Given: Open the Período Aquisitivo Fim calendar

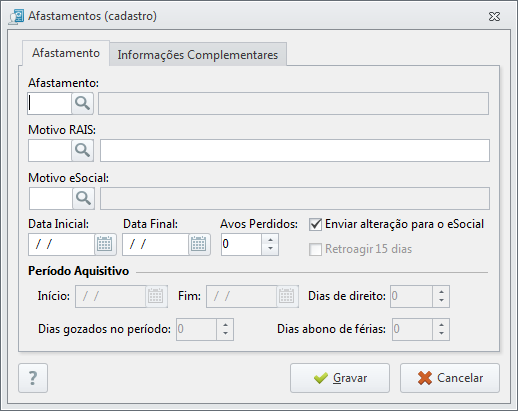Looking at the screenshot, I should point(287,296).
